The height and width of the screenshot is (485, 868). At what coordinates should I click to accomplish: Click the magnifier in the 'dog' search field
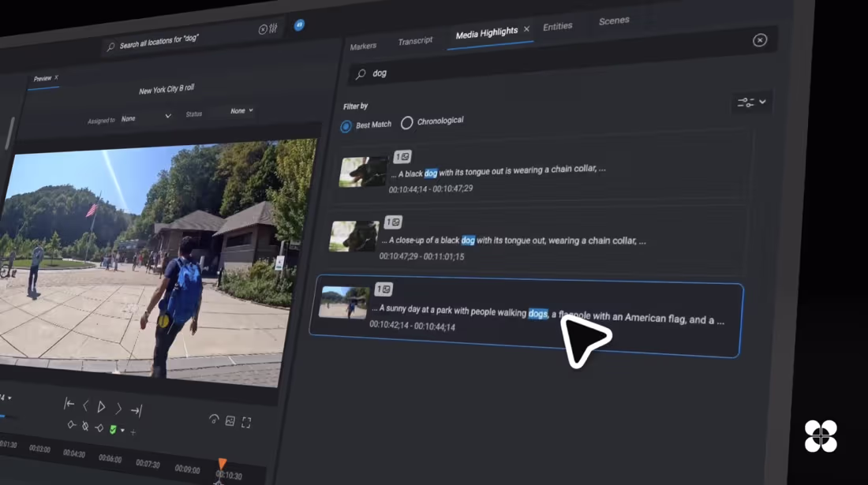[x=361, y=74]
